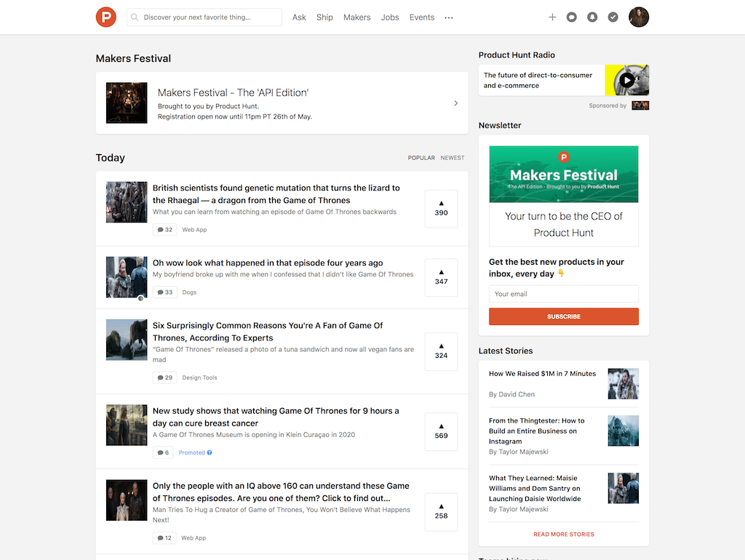Screen dimensions: 745x560
Task: Upvote the British scientists lizard mutation post
Action: point(441,209)
